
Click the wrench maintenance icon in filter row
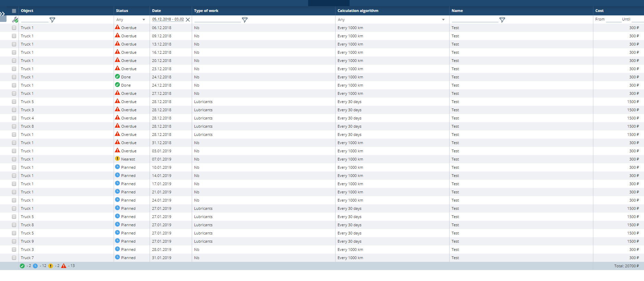15,20
